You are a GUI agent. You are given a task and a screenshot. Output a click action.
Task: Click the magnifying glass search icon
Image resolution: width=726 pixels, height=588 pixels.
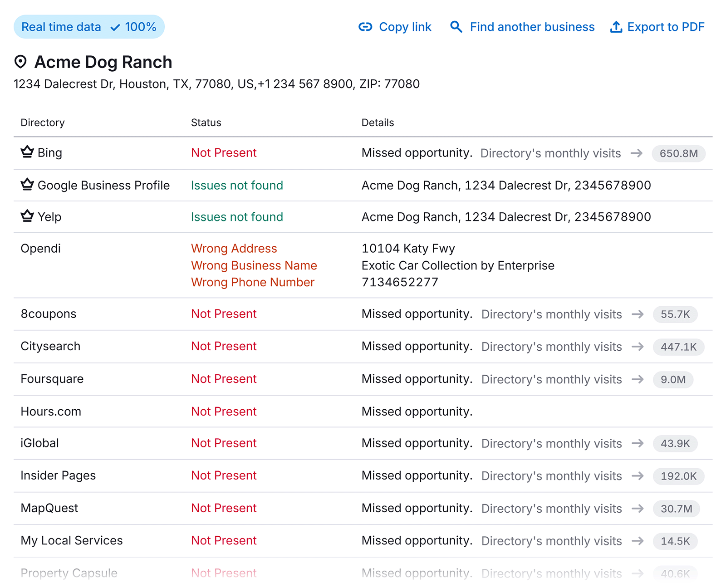(456, 27)
